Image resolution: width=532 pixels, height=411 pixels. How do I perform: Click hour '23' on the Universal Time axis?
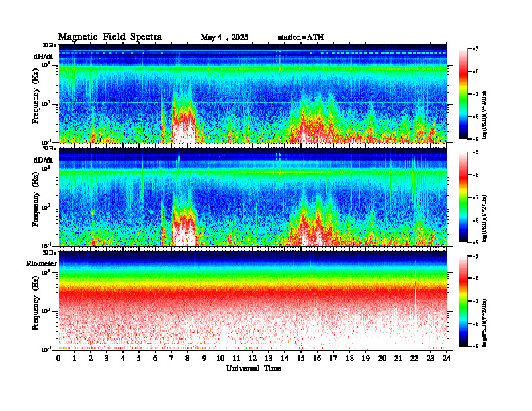click(431, 359)
